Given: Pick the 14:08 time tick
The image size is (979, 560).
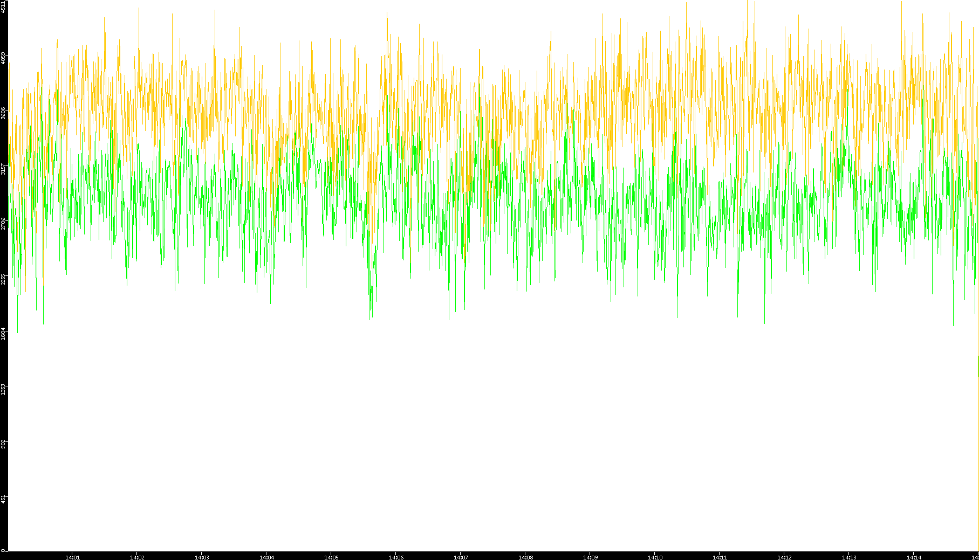Looking at the screenshot, I should (x=525, y=557).
